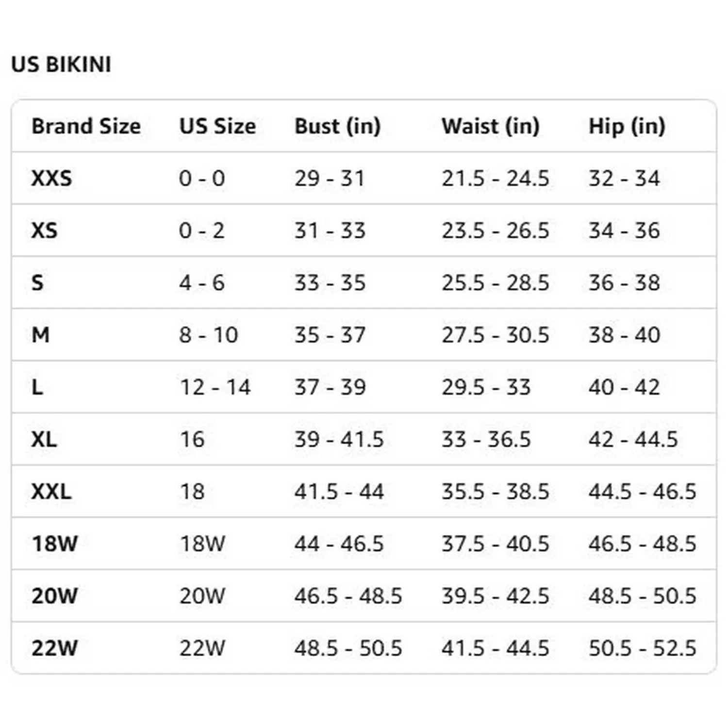Select bust measurement 46.5 - 48.5
This screenshot has height=728, width=728.
[x=348, y=596]
